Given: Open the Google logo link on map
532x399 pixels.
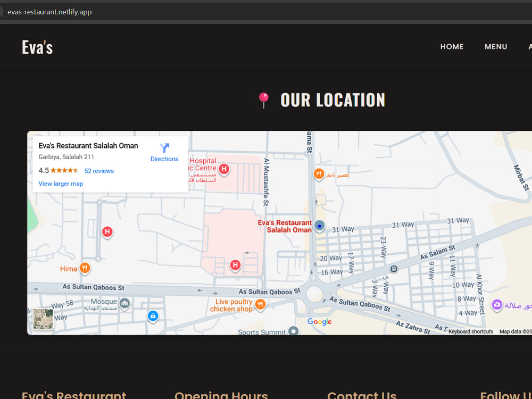Looking at the screenshot, I should (x=319, y=322).
